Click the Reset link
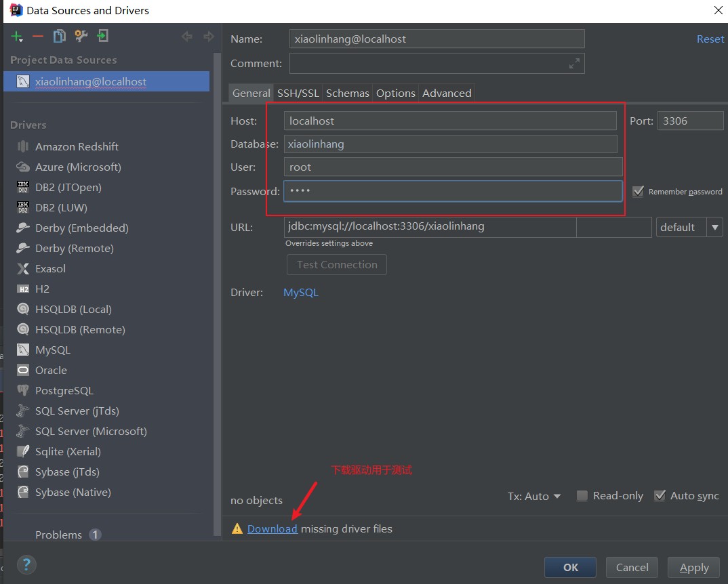Viewport: 728px width, 584px height. 710,39
